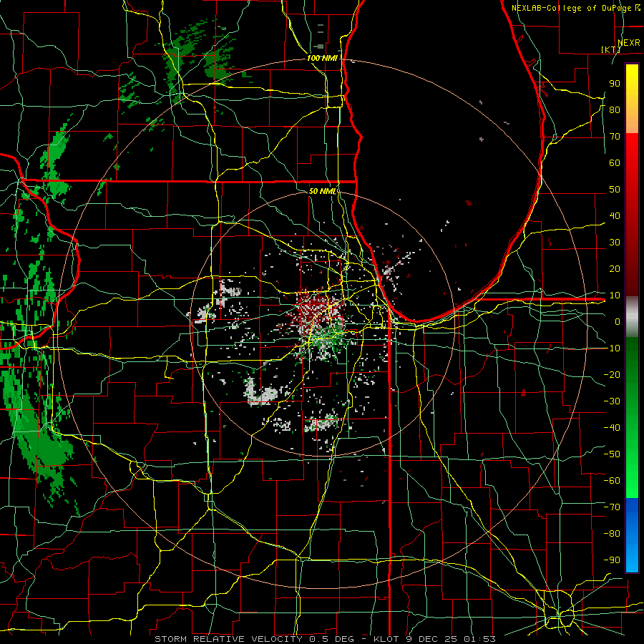
Task: Select the 80 value on the velocity scale
Action: point(615,109)
